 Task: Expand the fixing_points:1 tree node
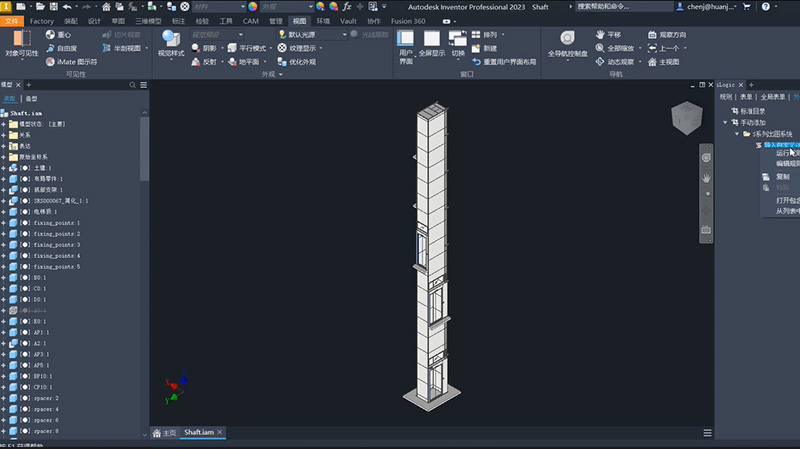(4, 222)
